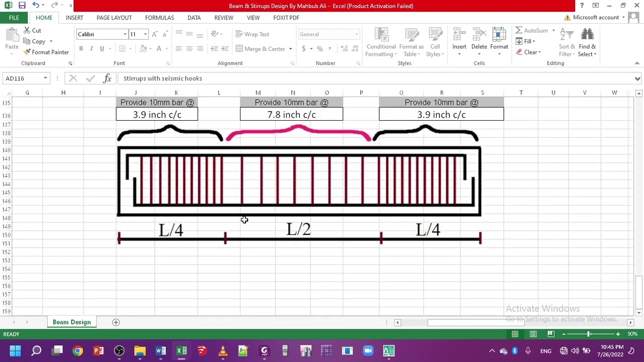Image resolution: width=644 pixels, height=362 pixels.
Task: Enable Wrap Text for cell
Action: [x=253, y=34]
